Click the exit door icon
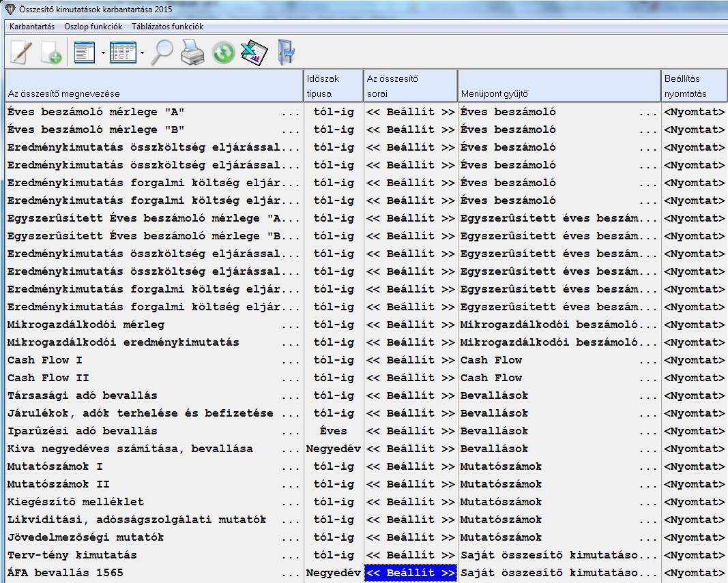 (x=285, y=53)
